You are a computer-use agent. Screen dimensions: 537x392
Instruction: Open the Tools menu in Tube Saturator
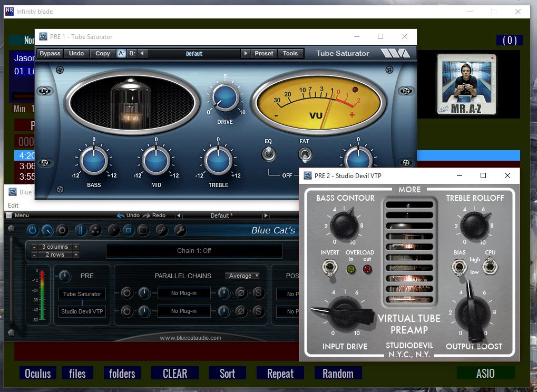[290, 53]
